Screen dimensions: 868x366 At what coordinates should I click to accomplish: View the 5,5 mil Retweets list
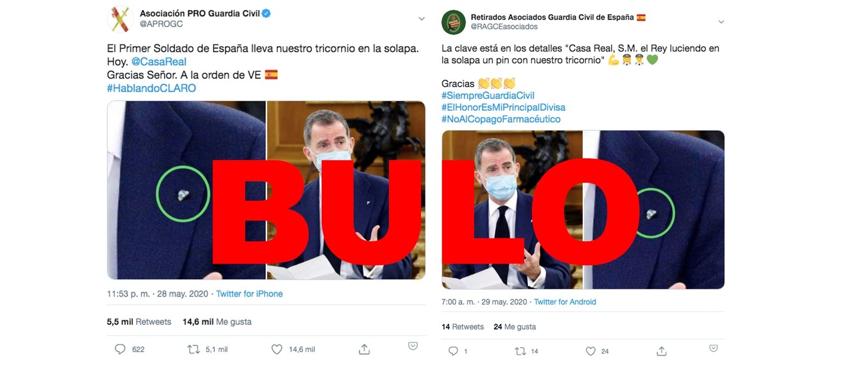pyautogui.click(x=139, y=322)
